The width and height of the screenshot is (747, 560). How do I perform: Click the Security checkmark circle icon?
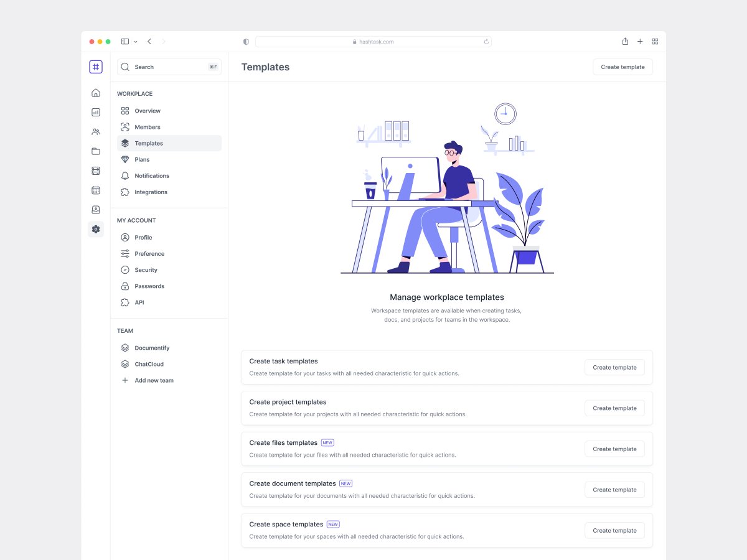[x=125, y=270]
